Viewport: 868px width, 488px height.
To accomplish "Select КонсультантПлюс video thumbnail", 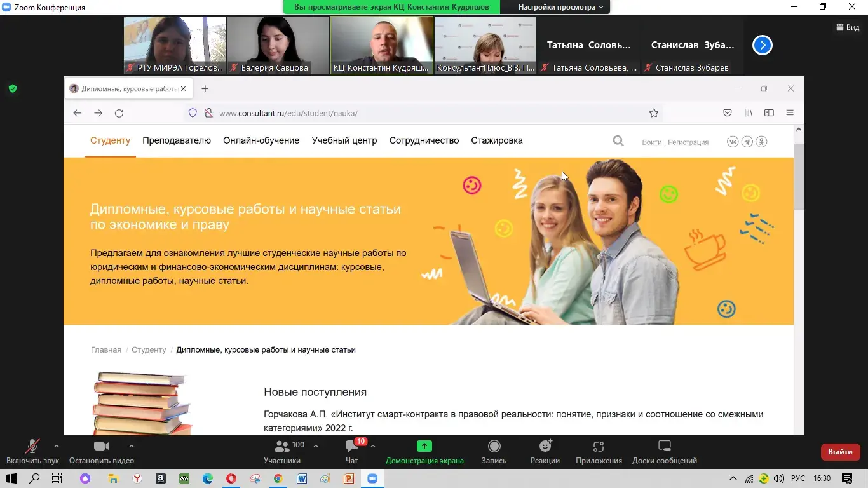I will coord(485,45).
